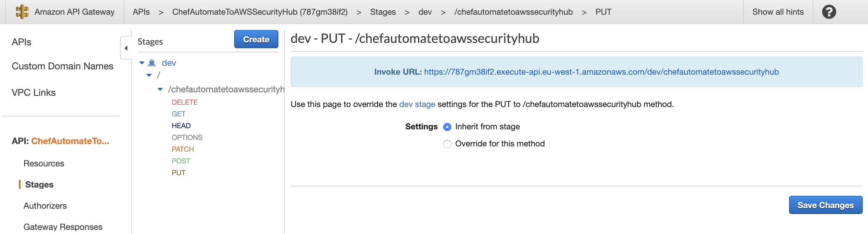Select PUT method in tree
This screenshot has height=234, width=868.
(x=179, y=173)
